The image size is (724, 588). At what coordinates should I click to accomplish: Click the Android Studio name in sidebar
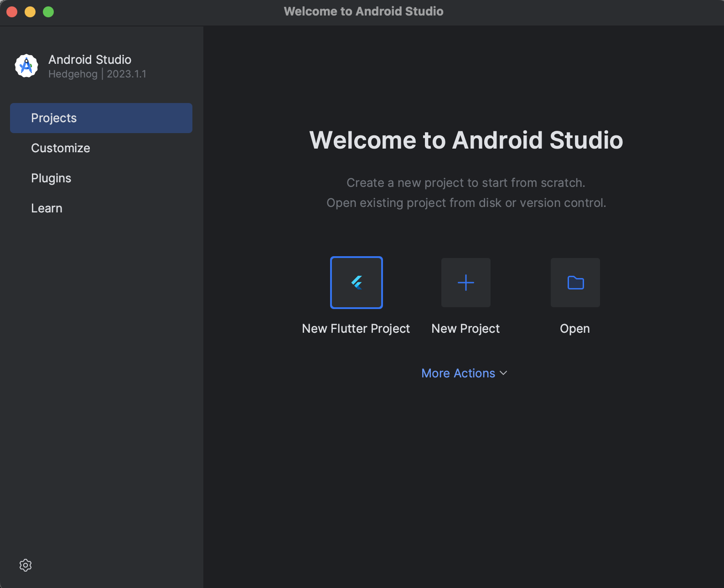pos(90,60)
